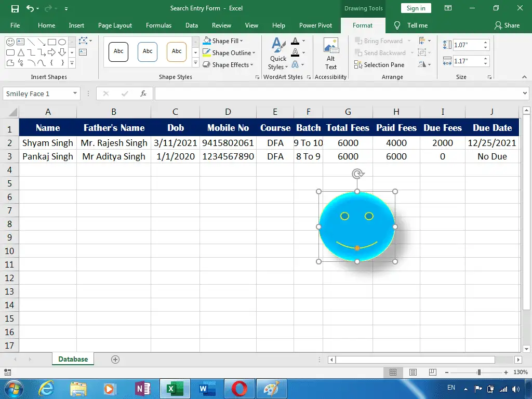Apply orange outline Abc shape style
This screenshot has width=532, height=399.
[x=177, y=52]
